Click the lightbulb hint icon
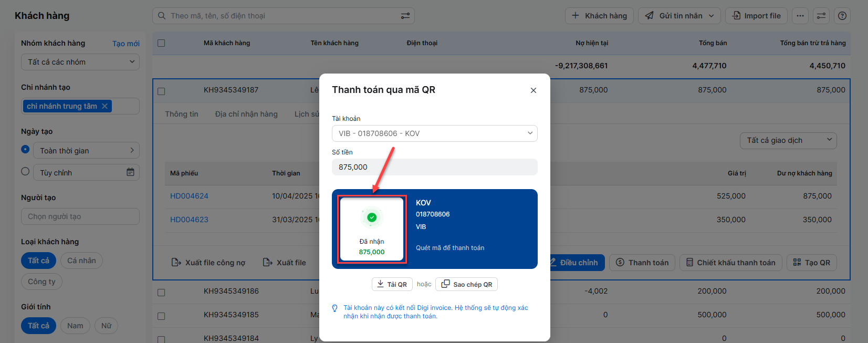Image resolution: width=868 pixels, height=343 pixels. 334,308
